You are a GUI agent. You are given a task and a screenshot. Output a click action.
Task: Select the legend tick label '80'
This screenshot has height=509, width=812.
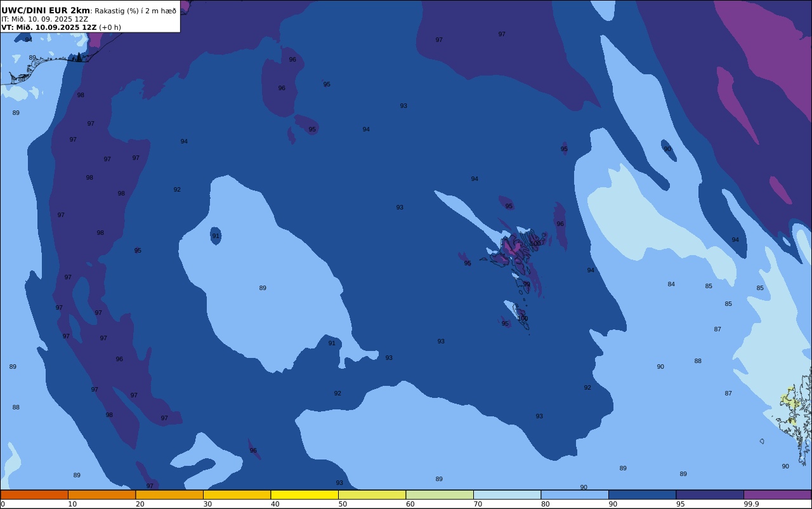(x=545, y=504)
